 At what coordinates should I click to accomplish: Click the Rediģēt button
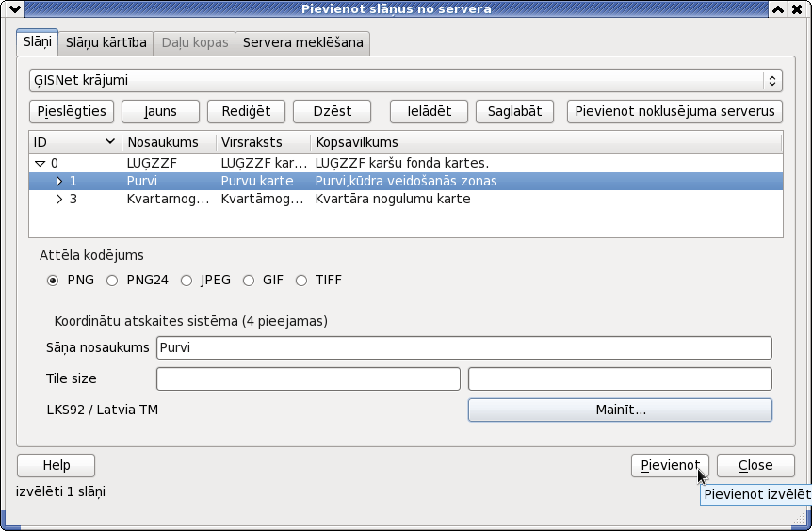pos(246,111)
